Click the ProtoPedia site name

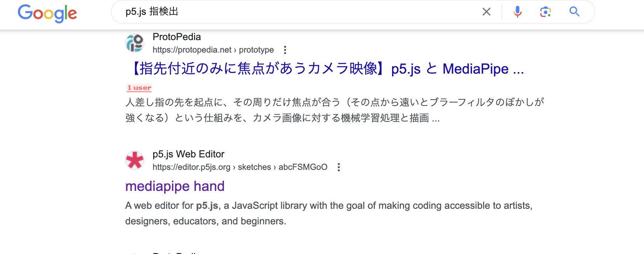tap(177, 37)
